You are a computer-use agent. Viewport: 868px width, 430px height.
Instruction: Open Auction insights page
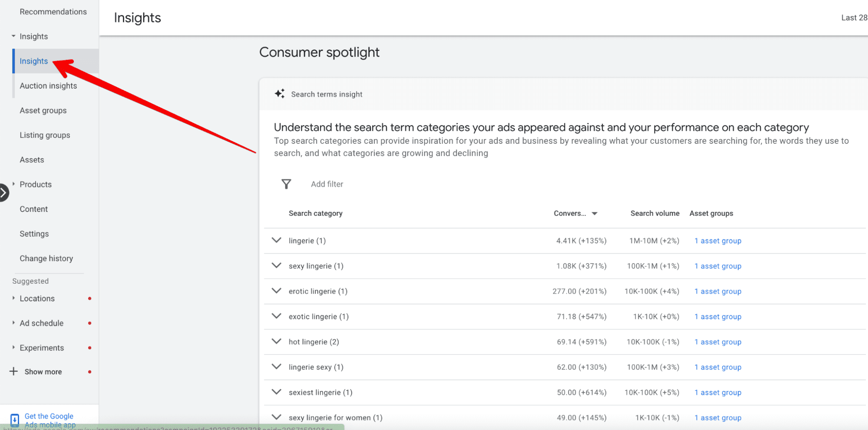(x=48, y=86)
